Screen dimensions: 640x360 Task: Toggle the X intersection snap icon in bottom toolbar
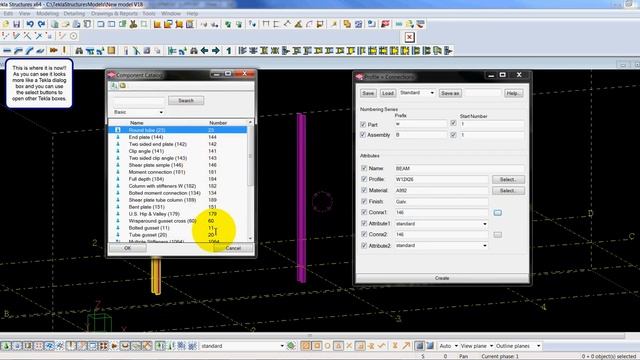tap(349, 346)
